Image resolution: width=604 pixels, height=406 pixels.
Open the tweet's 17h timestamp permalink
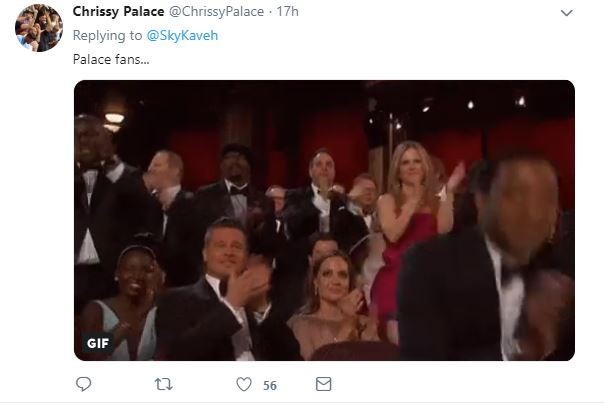point(289,13)
